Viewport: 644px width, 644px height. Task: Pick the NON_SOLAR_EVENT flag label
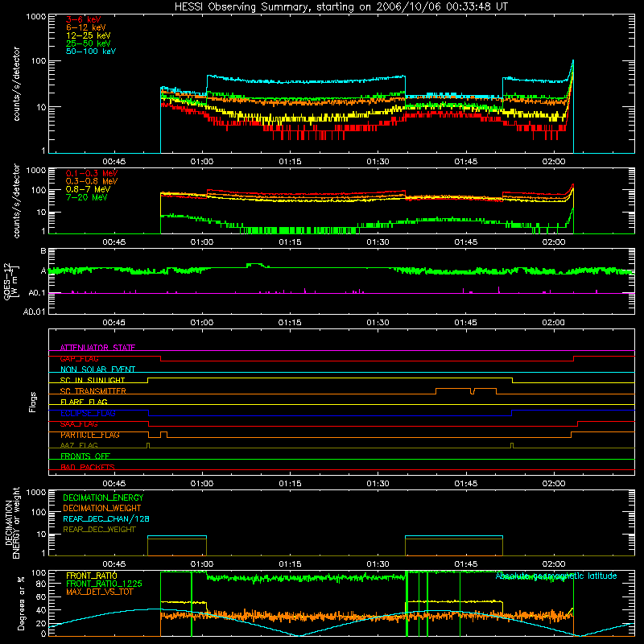pos(97,369)
